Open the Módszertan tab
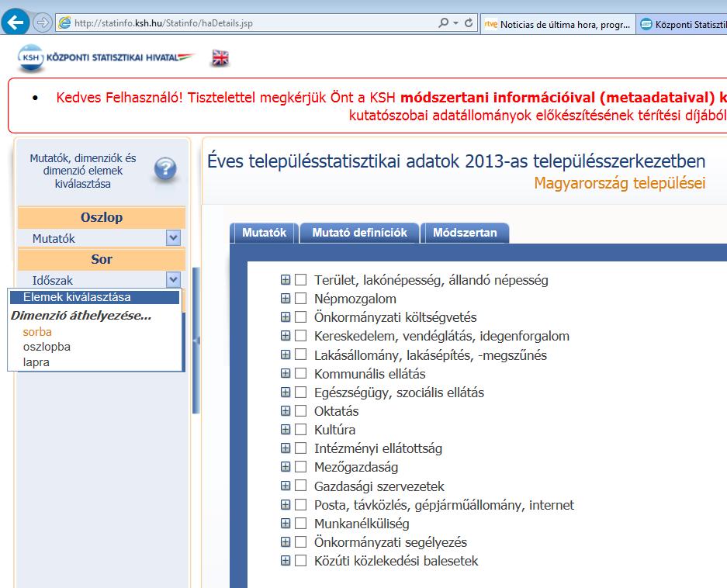Image resolution: width=727 pixels, height=588 pixels. point(465,232)
